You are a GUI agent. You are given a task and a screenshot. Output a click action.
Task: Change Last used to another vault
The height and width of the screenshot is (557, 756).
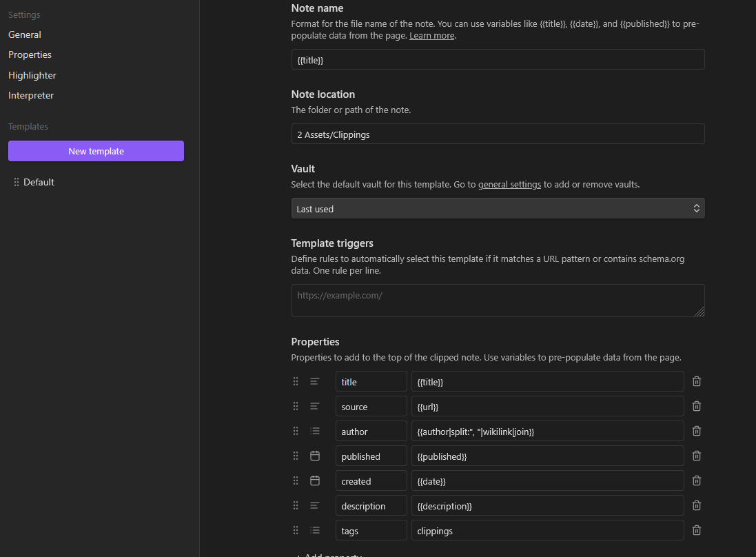[498, 207]
